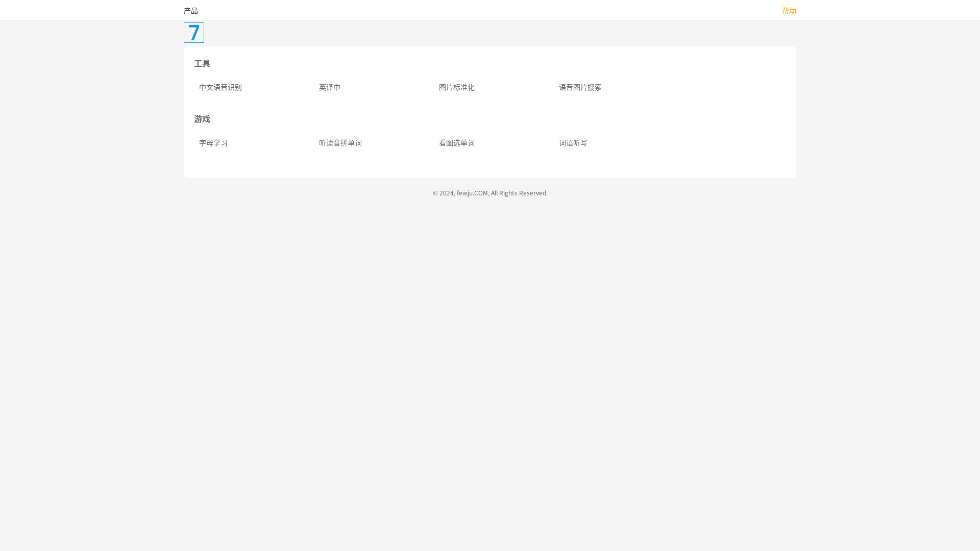This screenshot has height=551, width=980.
Task: Open the 产品 menu
Action: pos(191,11)
